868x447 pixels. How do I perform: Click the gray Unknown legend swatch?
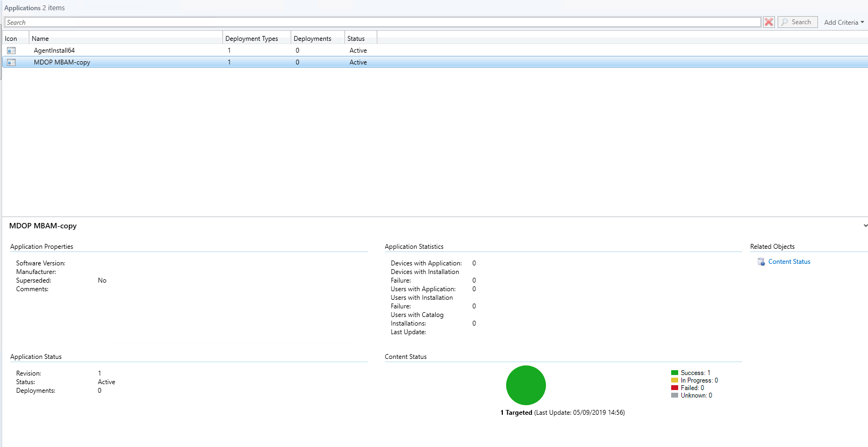coord(674,395)
